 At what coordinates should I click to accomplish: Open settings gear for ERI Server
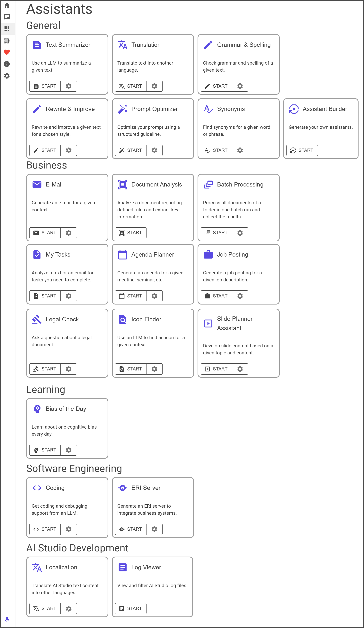coord(155,529)
